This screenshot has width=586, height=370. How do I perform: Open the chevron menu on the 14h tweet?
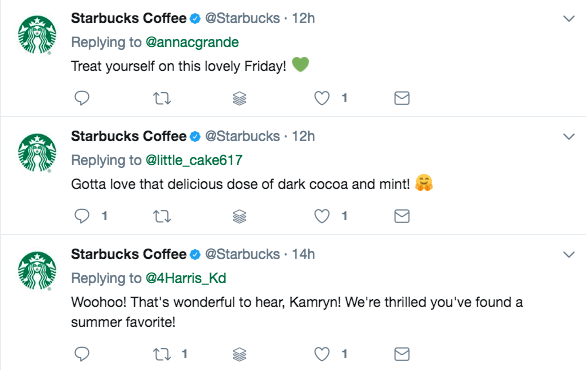click(x=569, y=255)
